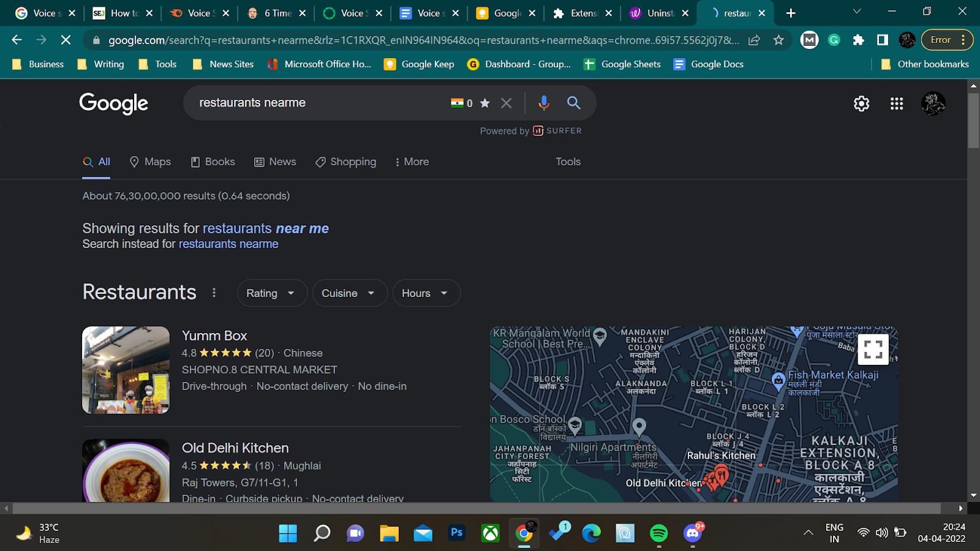Clear the search query with the X icon
This screenshot has width=980, height=551.
pos(506,103)
